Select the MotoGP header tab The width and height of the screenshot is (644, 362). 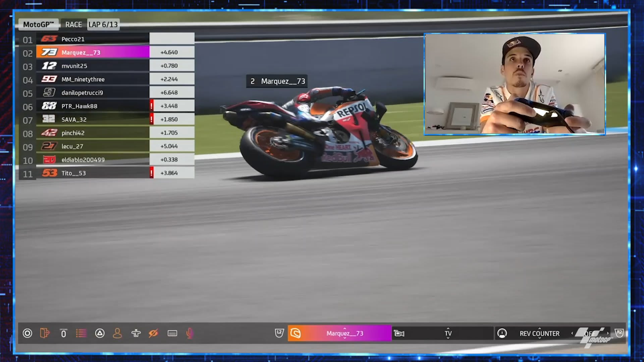point(38,24)
